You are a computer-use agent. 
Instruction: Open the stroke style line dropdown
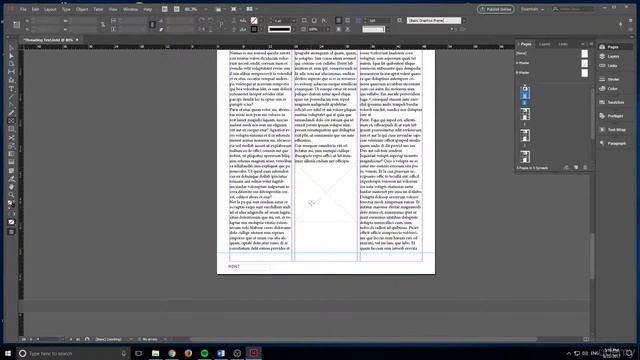tap(293, 29)
